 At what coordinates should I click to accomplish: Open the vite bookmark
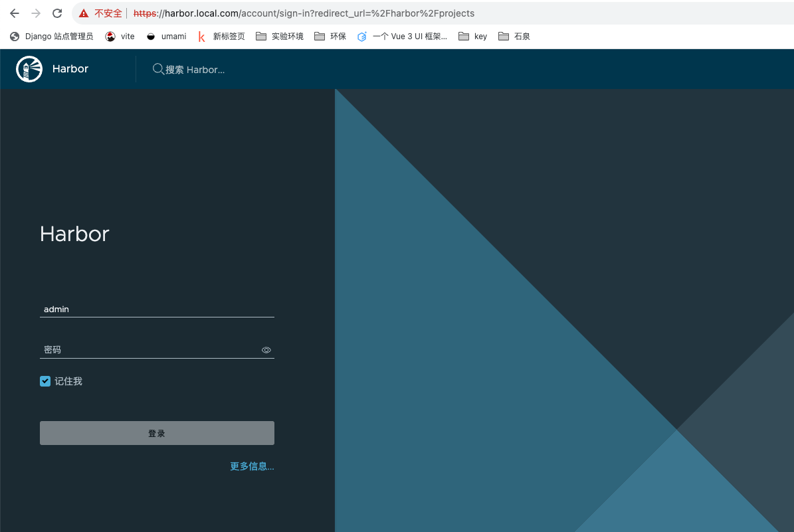pos(120,37)
